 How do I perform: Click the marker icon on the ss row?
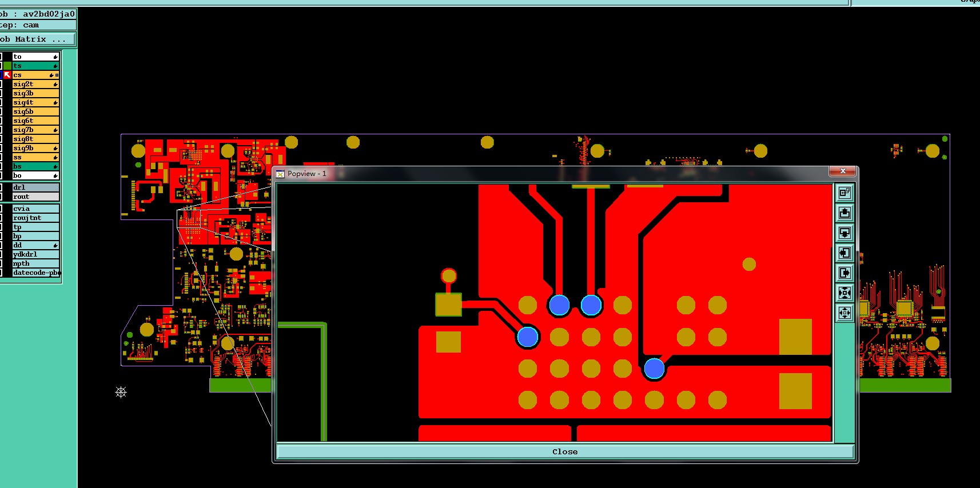click(x=55, y=157)
